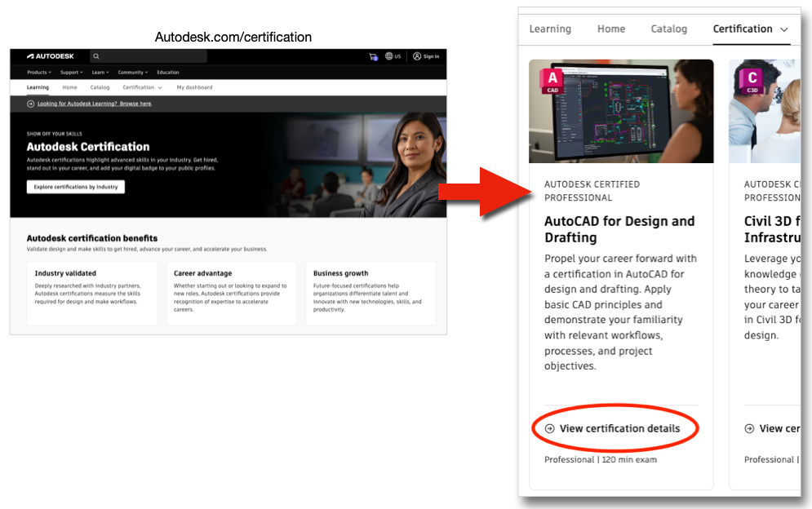812x509 pixels.
Task: Click the Business growth benefit card
Action: tap(371, 293)
